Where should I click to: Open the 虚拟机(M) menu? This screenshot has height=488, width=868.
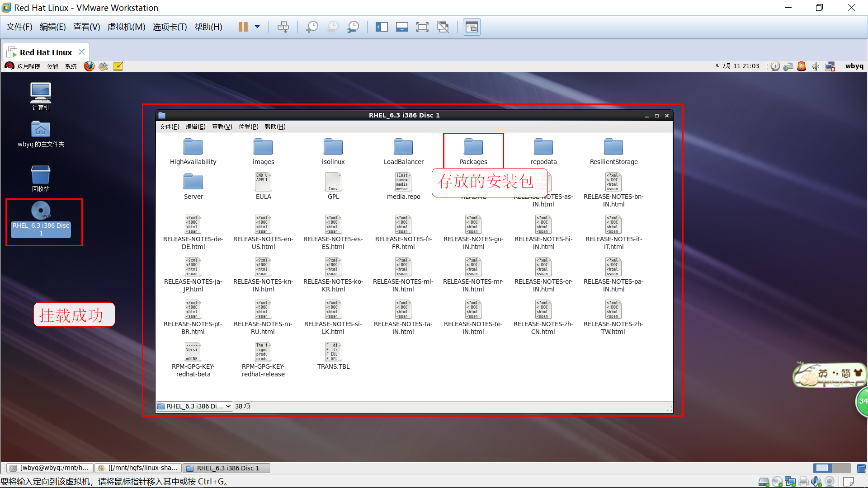[x=126, y=27]
